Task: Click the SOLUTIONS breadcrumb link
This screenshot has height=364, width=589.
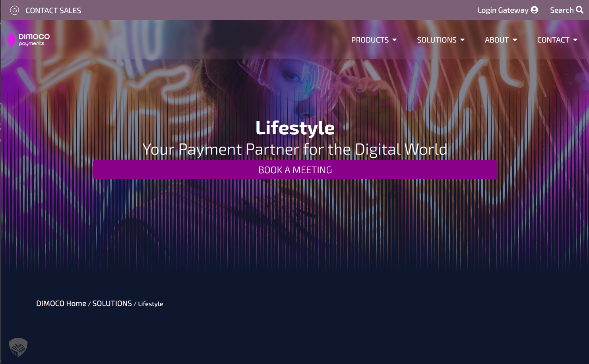Action: [x=112, y=304]
